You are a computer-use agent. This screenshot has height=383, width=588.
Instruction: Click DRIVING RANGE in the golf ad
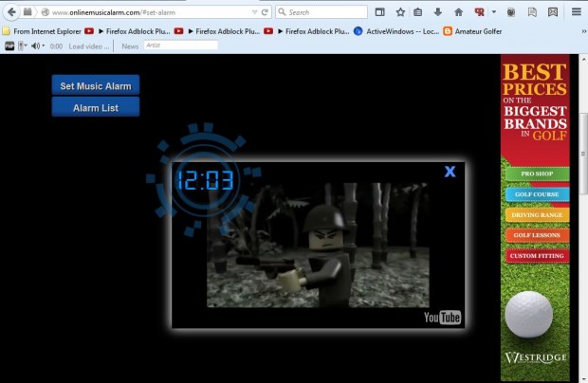click(537, 215)
